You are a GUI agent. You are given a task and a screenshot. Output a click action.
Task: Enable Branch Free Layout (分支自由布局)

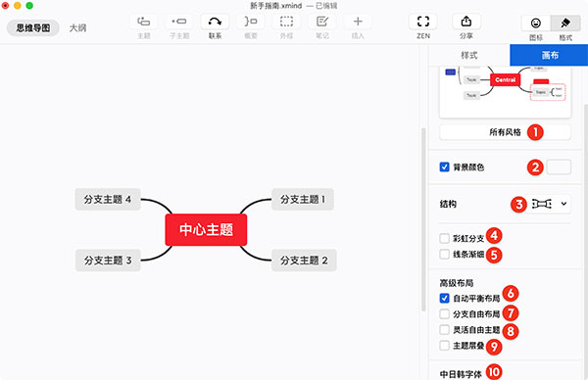pyautogui.click(x=444, y=313)
